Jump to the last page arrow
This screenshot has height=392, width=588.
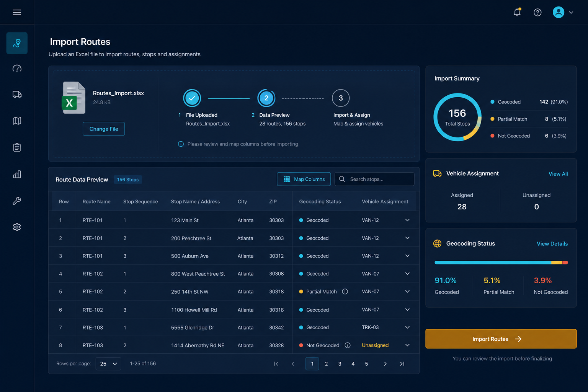tap(402, 364)
